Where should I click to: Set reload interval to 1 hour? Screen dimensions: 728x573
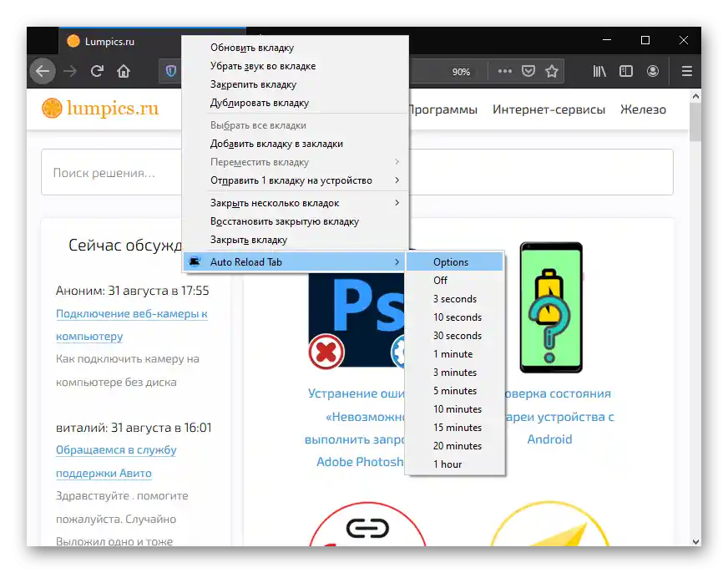point(455,464)
